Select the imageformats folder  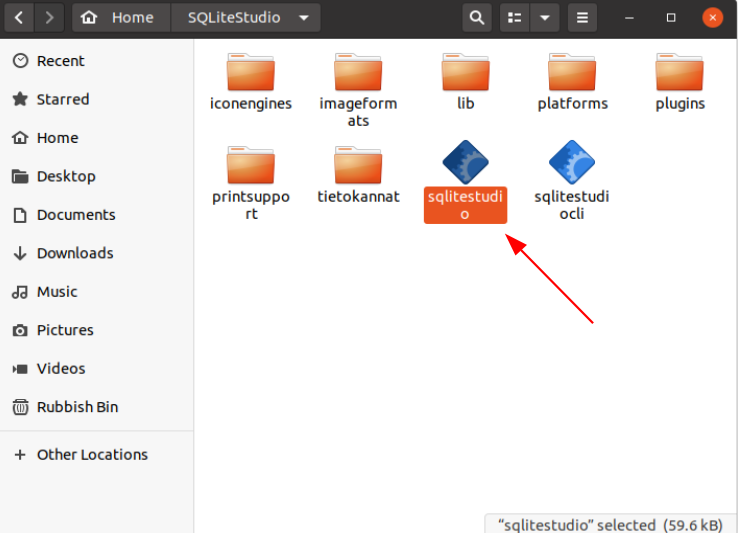coord(358,72)
